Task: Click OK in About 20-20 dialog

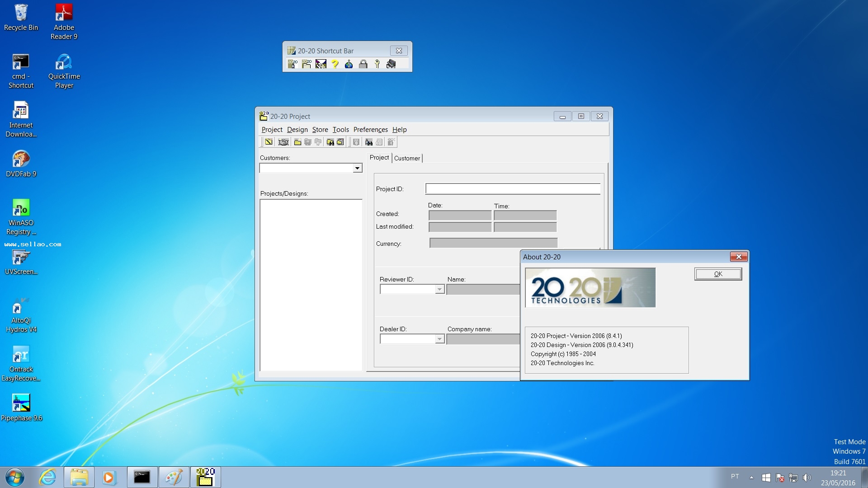Action: pos(718,274)
